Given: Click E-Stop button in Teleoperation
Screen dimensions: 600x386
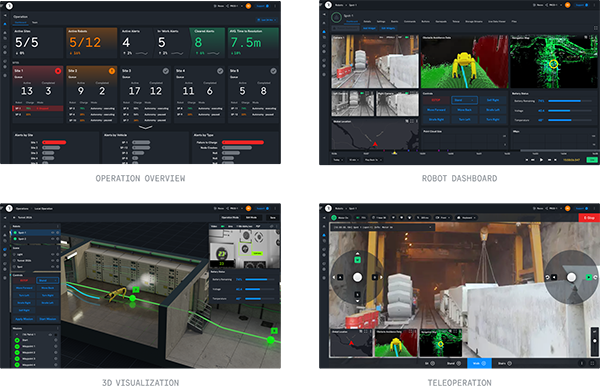Looking at the screenshot, I should point(589,218).
